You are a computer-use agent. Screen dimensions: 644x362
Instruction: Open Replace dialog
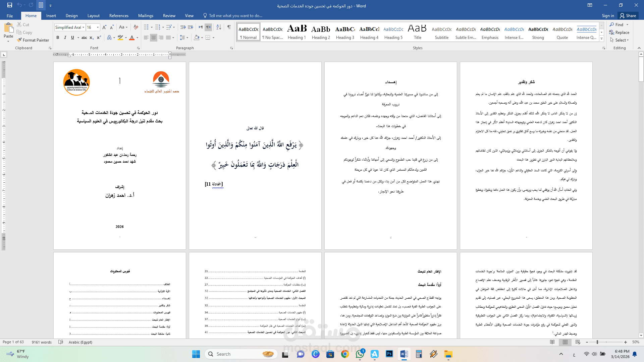(x=619, y=33)
